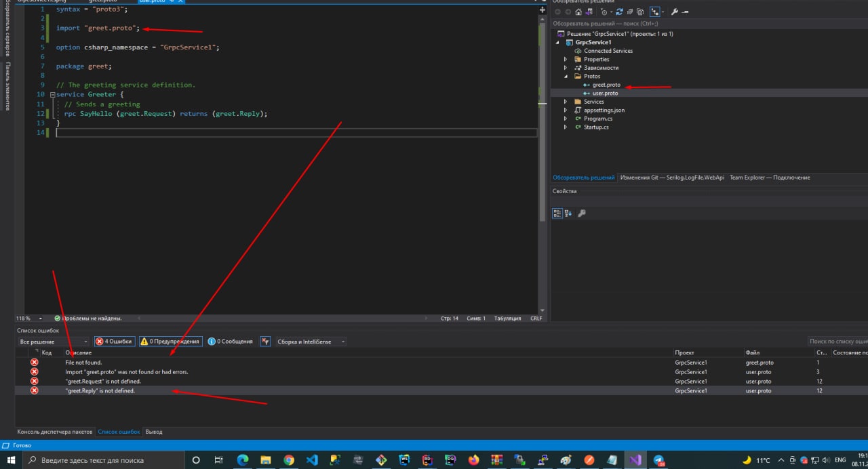This screenshot has height=469, width=868.
Task: Expand the Properties folder node
Action: coord(566,59)
